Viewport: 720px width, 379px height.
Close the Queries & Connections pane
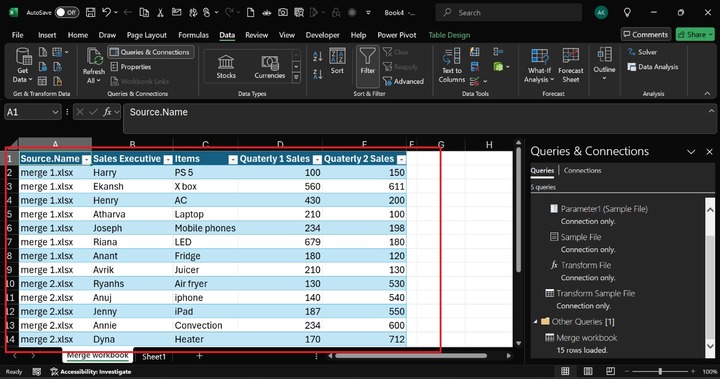[x=709, y=152]
